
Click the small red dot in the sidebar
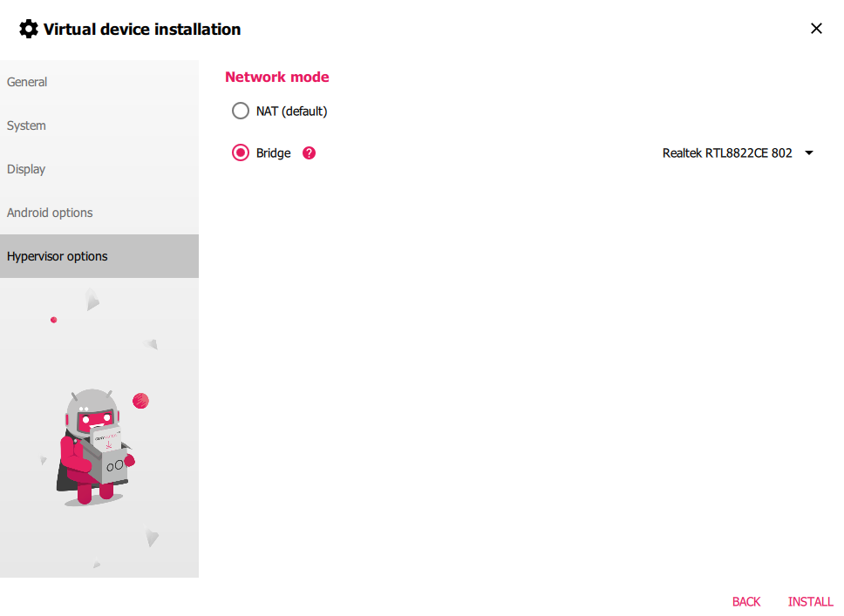tap(54, 320)
